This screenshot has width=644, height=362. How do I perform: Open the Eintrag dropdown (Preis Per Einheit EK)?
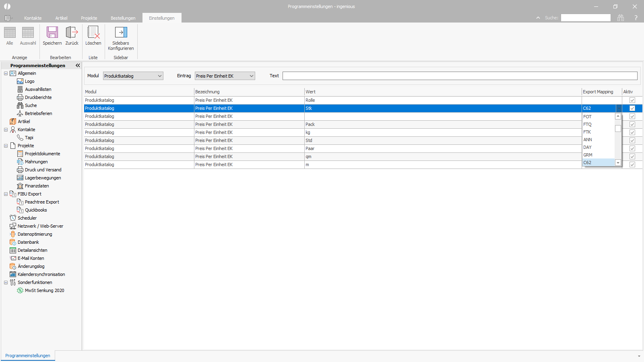tap(225, 76)
